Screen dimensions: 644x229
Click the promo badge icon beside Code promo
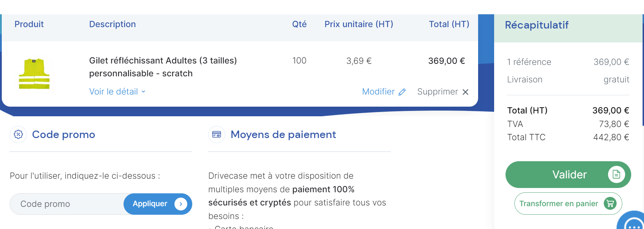(x=18, y=134)
